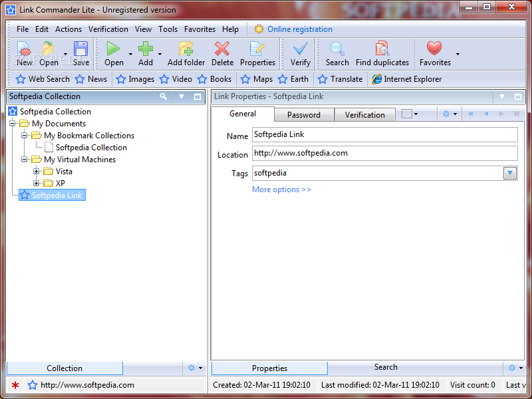Click in the Location URL field
Screen dimensions: 532x399
385,154
